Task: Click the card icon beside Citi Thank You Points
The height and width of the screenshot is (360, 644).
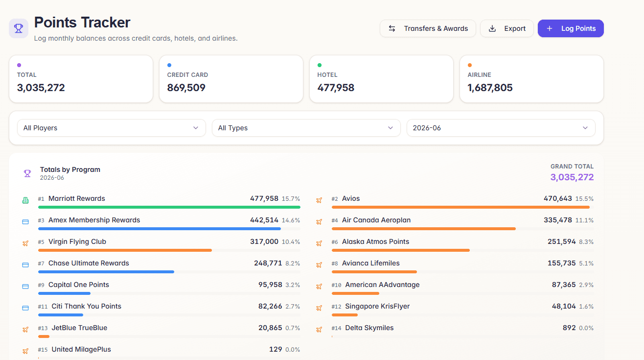Action: point(25,308)
